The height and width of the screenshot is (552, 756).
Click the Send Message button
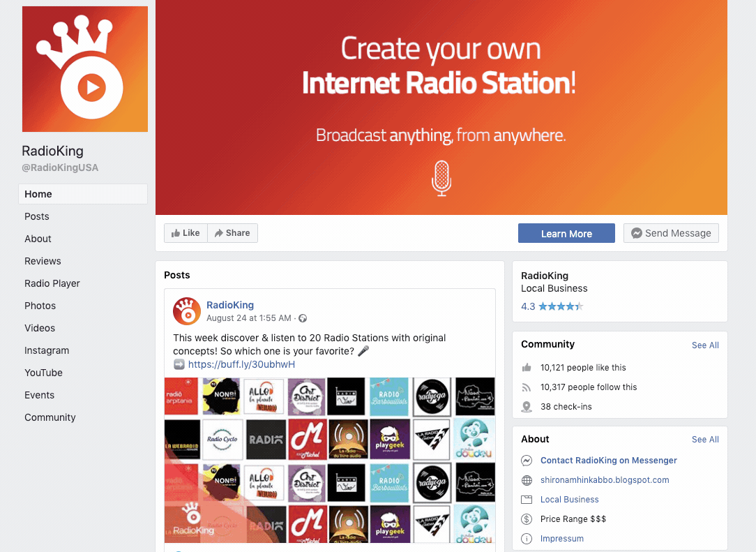pyautogui.click(x=670, y=232)
